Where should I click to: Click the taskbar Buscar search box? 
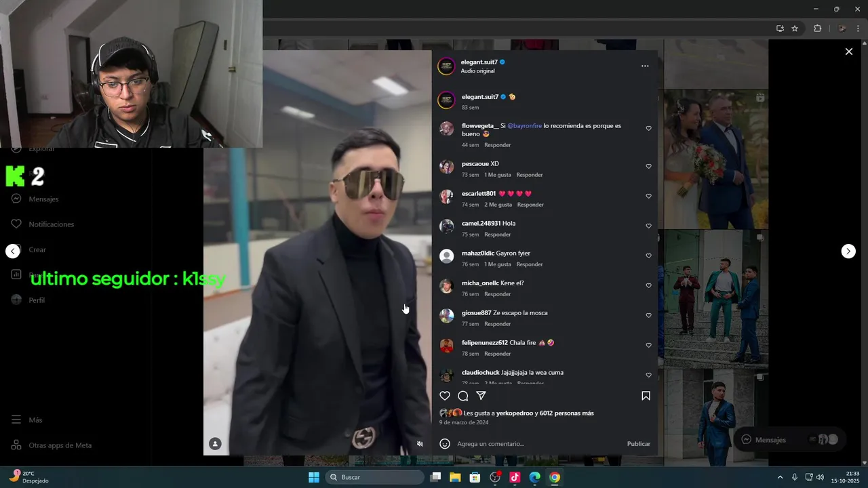point(374,477)
